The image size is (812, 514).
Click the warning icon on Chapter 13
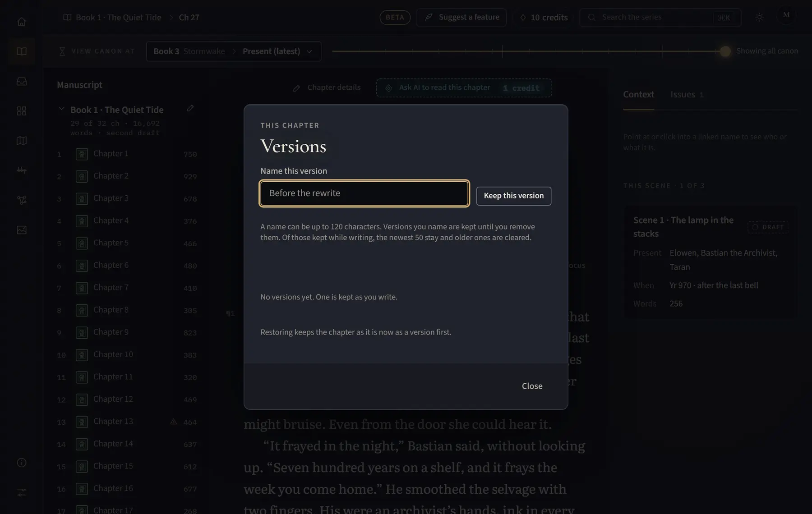(x=173, y=422)
